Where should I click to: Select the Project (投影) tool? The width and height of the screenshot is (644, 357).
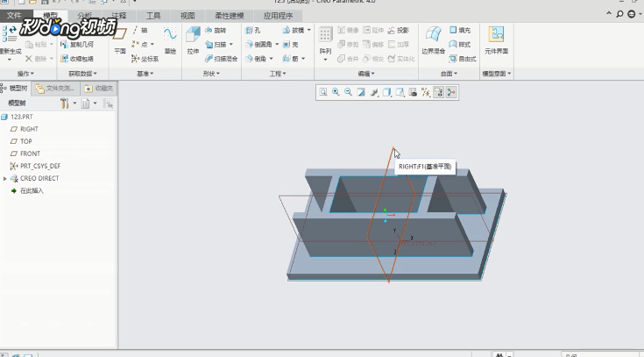point(399,31)
